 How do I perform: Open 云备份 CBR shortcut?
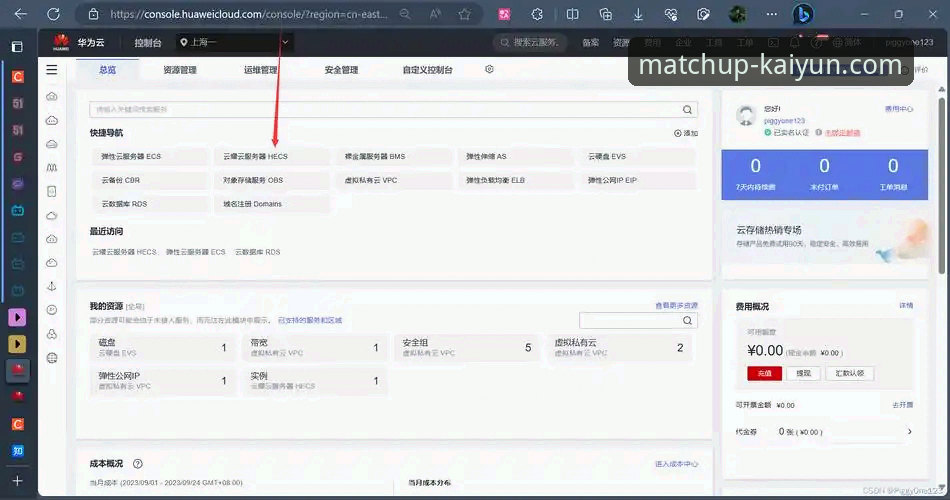tap(150, 180)
